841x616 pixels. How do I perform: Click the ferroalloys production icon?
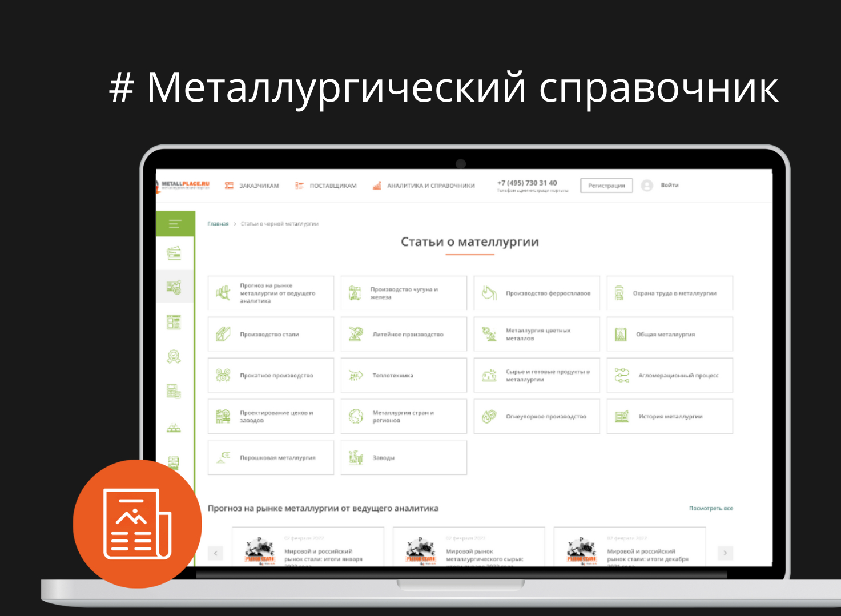pyautogui.click(x=489, y=293)
